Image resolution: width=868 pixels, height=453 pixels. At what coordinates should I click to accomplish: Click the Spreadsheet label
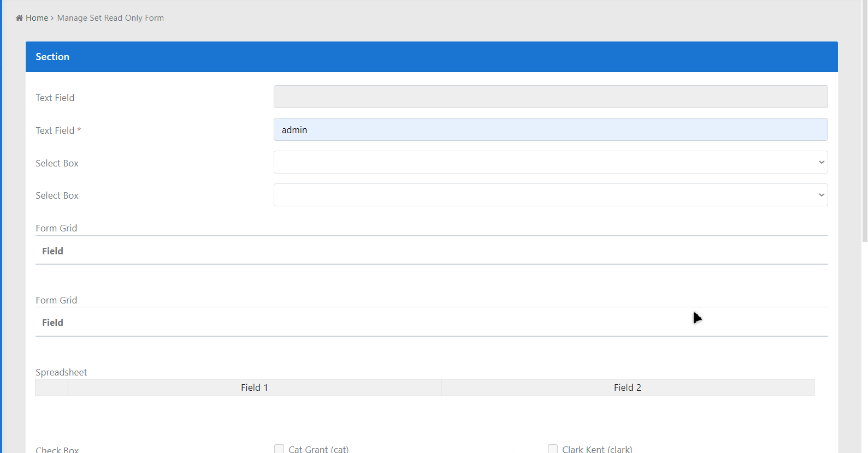(x=61, y=372)
